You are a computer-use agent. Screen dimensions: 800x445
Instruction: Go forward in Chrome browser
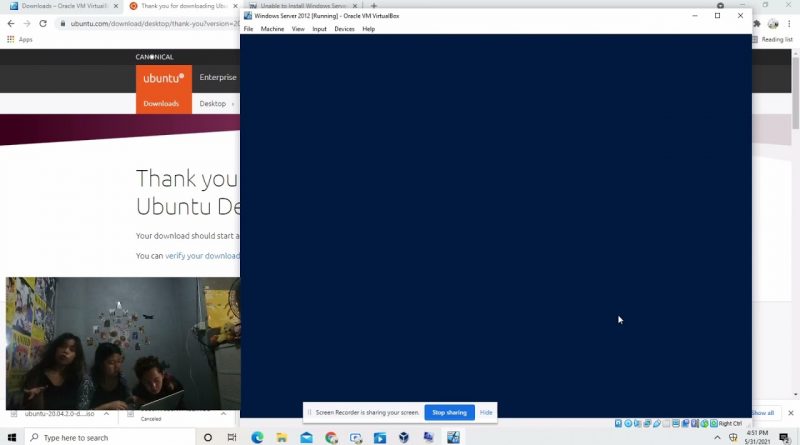click(x=27, y=23)
